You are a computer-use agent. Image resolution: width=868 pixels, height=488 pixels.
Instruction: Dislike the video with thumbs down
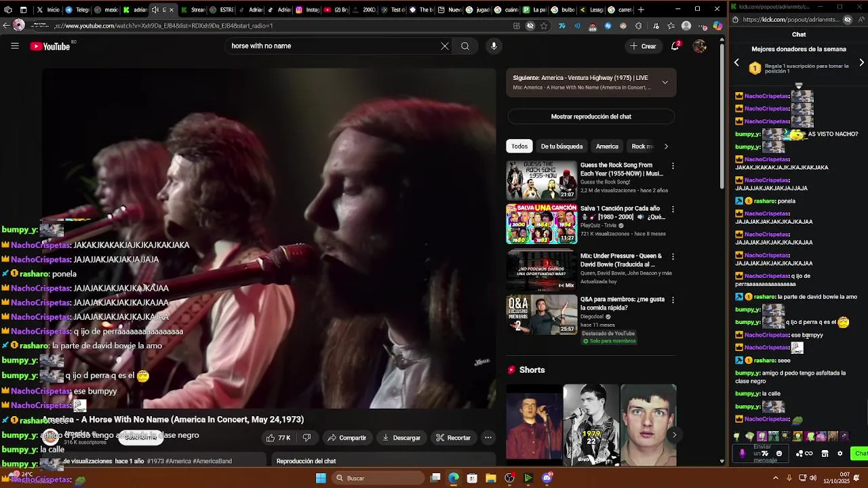(x=307, y=438)
